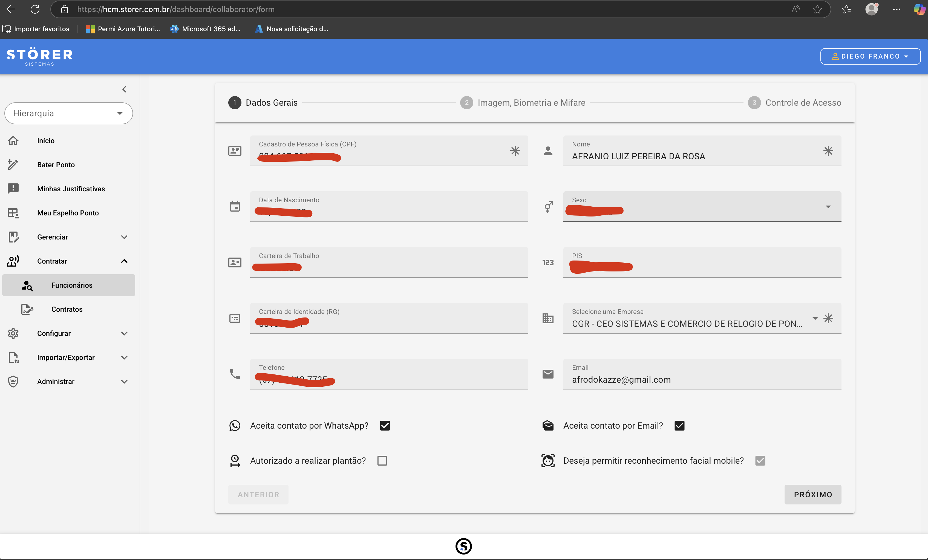928x560 pixels.
Task: Go to Imagem, Biometria e Mifare step
Action: (523, 103)
